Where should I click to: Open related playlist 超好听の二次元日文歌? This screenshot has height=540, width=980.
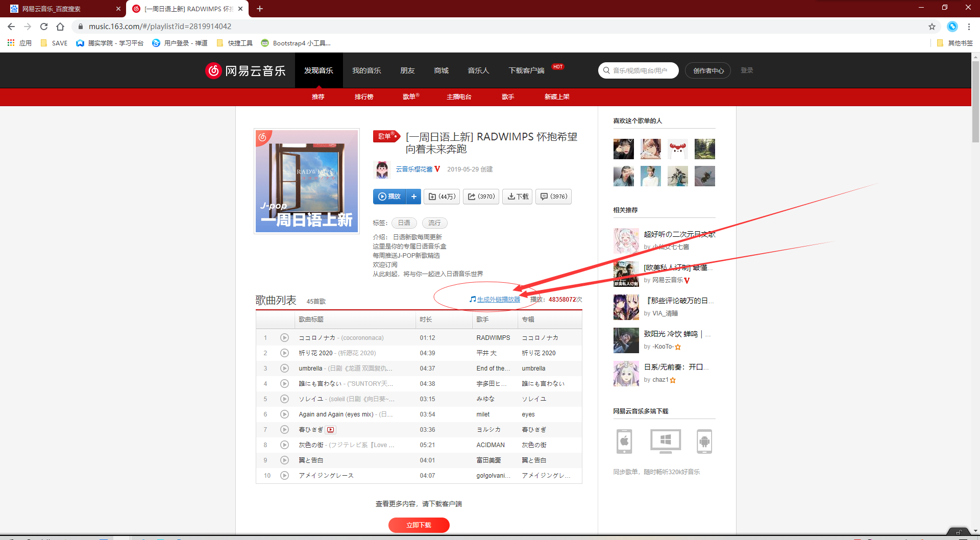[679, 234]
